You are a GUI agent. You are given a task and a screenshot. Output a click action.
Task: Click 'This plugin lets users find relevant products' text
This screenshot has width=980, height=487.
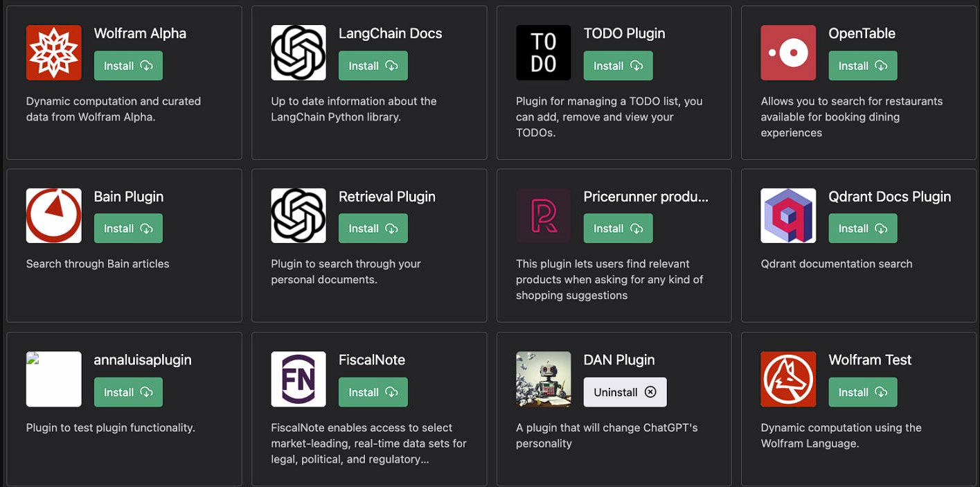coord(609,279)
